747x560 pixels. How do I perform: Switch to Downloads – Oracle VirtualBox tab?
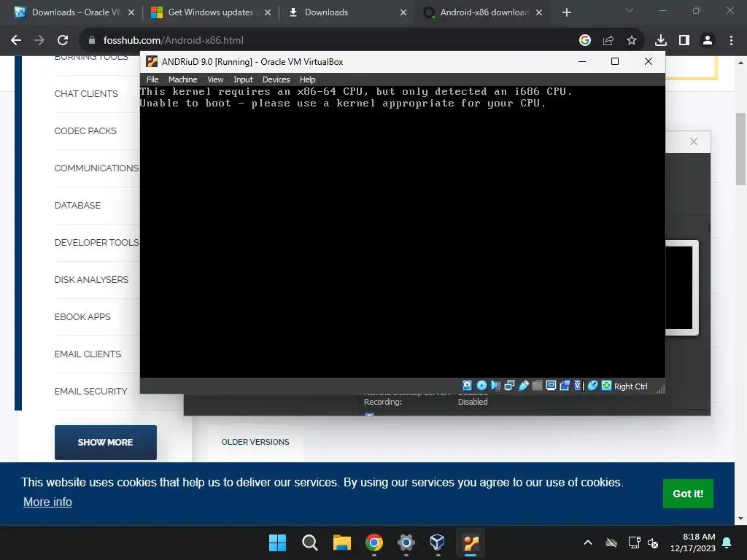click(74, 12)
